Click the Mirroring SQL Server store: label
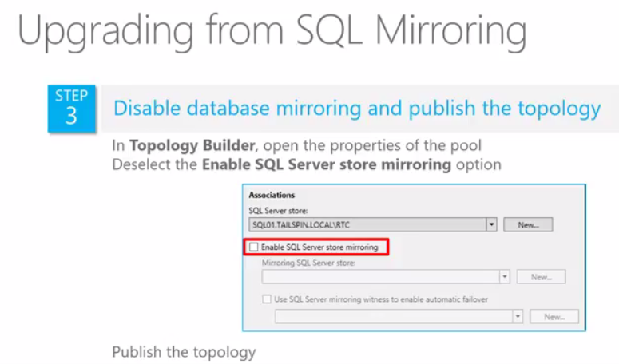 point(308,263)
